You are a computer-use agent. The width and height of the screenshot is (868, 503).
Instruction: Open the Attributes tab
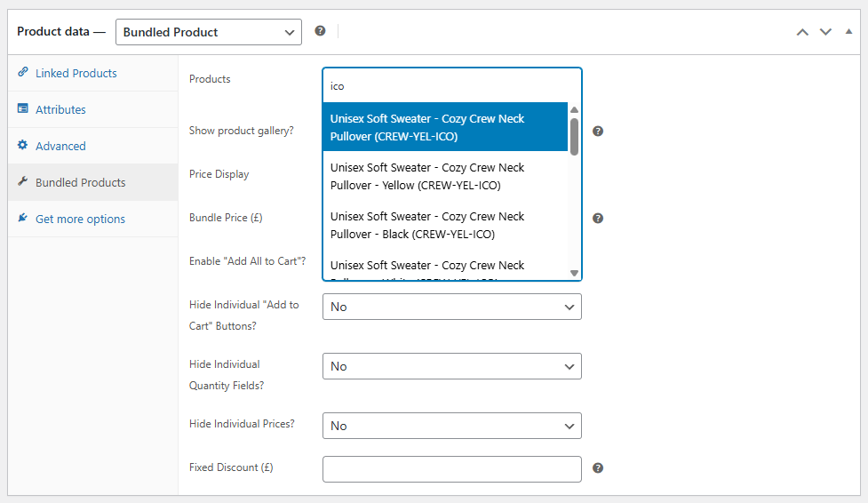point(93,109)
